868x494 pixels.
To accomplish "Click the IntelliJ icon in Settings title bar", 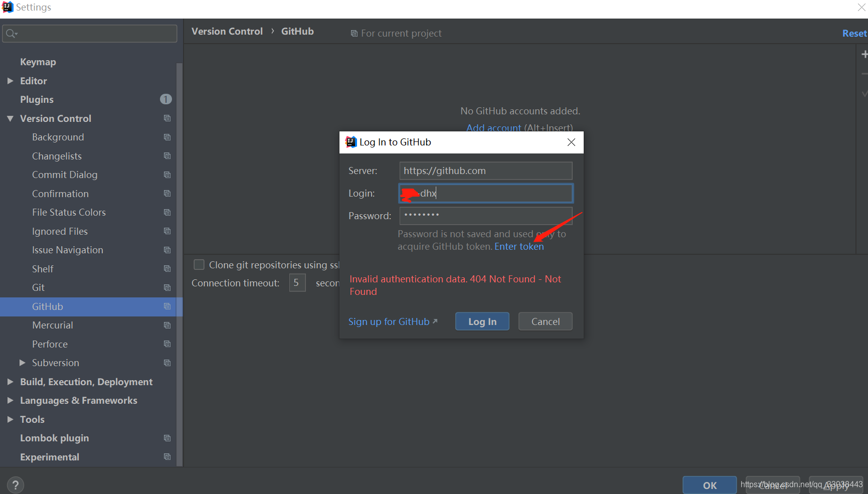I will [x=8, y=7].
